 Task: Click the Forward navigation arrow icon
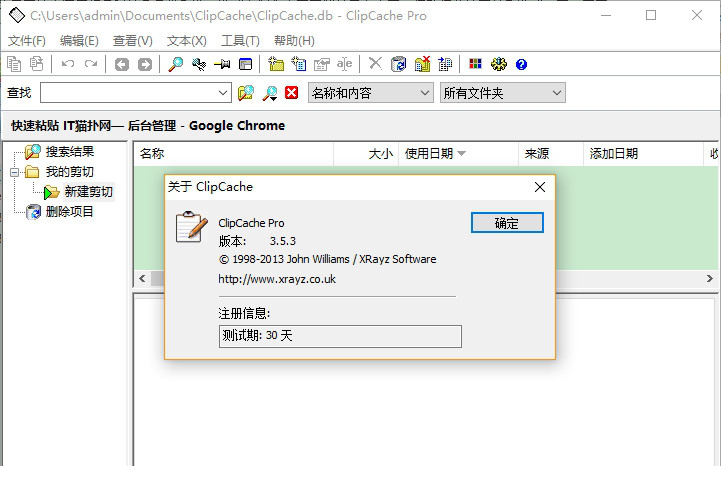pyautogui.click(x=145, y=64)
